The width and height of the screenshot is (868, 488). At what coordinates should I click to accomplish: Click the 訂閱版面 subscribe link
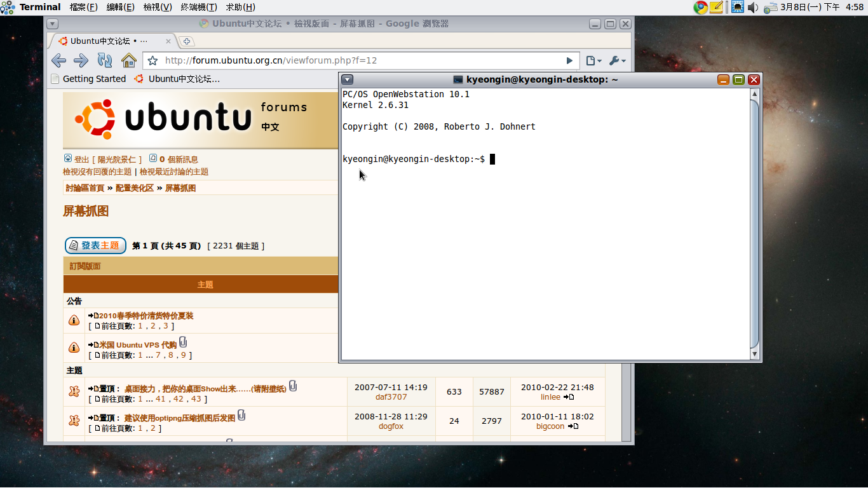[x=85, y=266]
